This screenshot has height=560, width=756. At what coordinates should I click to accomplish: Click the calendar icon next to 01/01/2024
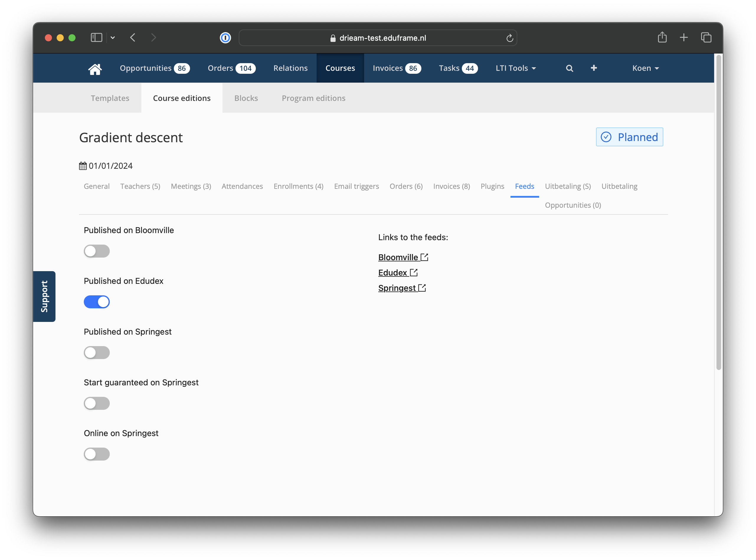pos(83,166)
